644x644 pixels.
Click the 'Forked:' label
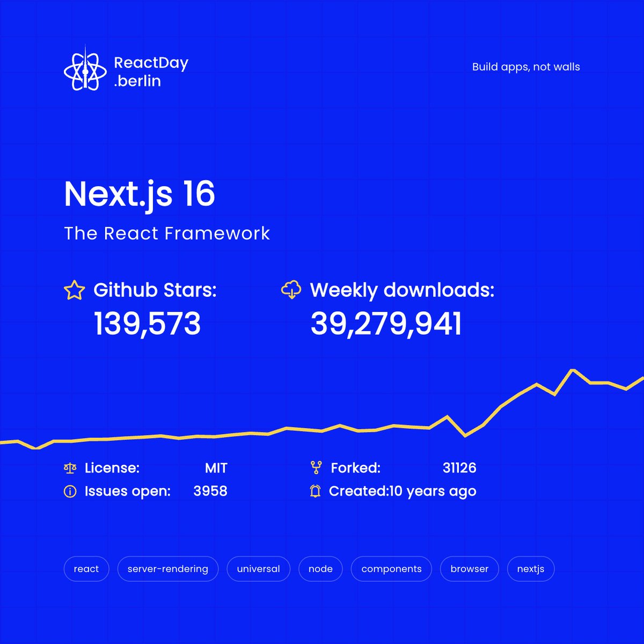tap(356, 468)
